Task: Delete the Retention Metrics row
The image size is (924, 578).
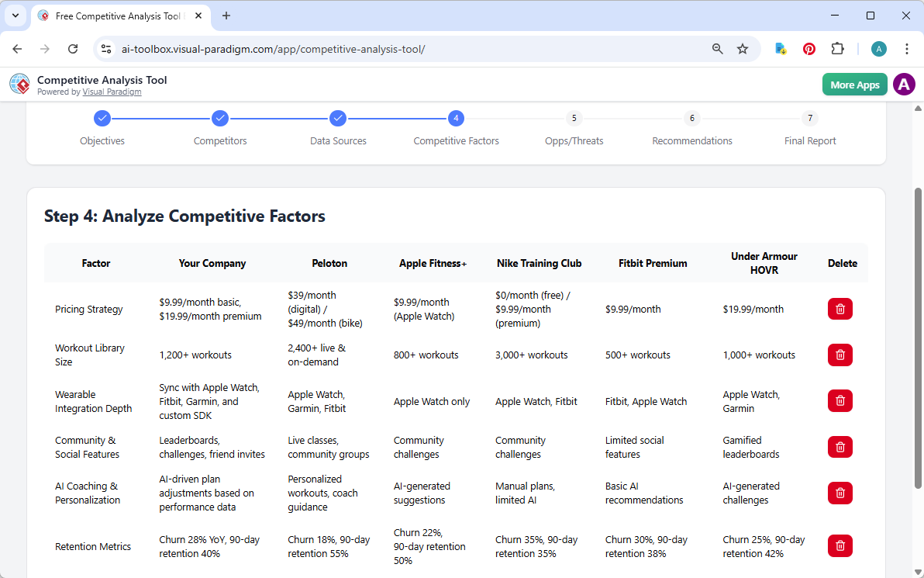Action: [x=840, y=545]
